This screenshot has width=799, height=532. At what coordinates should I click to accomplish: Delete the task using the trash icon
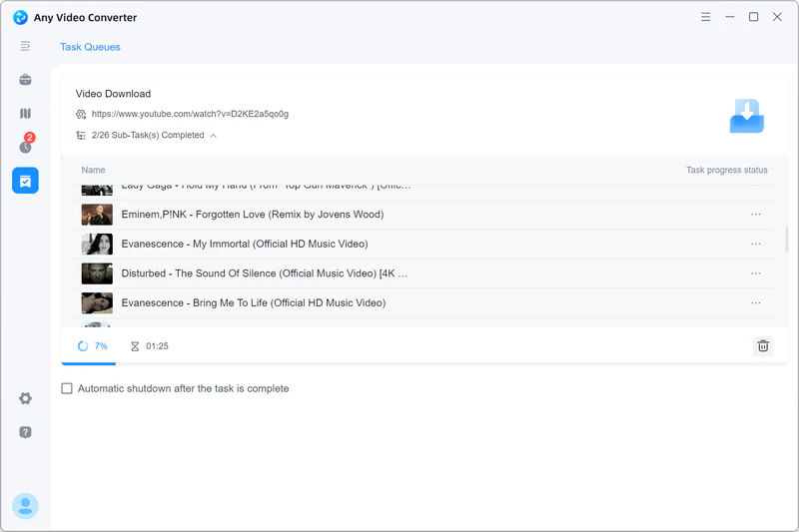tap(763, 345)
